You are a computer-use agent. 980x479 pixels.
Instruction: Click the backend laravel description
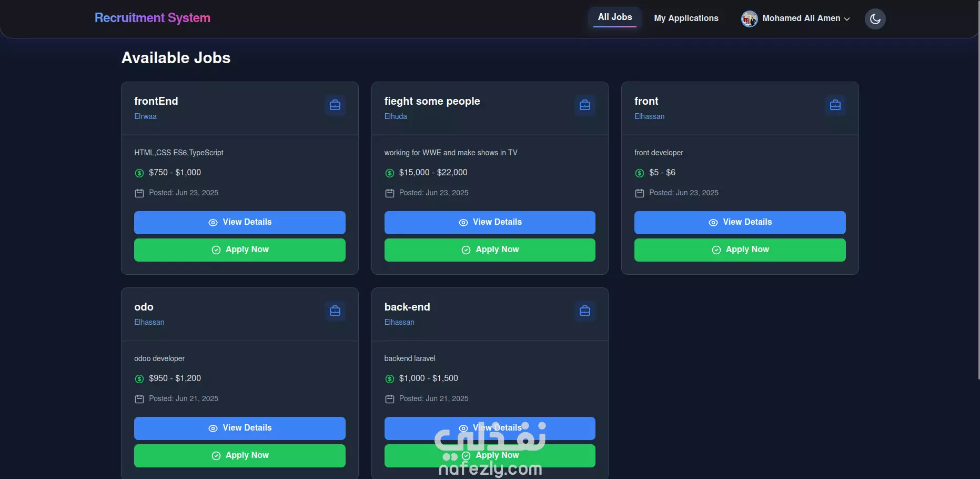pyautogui.click(x=410, y=358)
